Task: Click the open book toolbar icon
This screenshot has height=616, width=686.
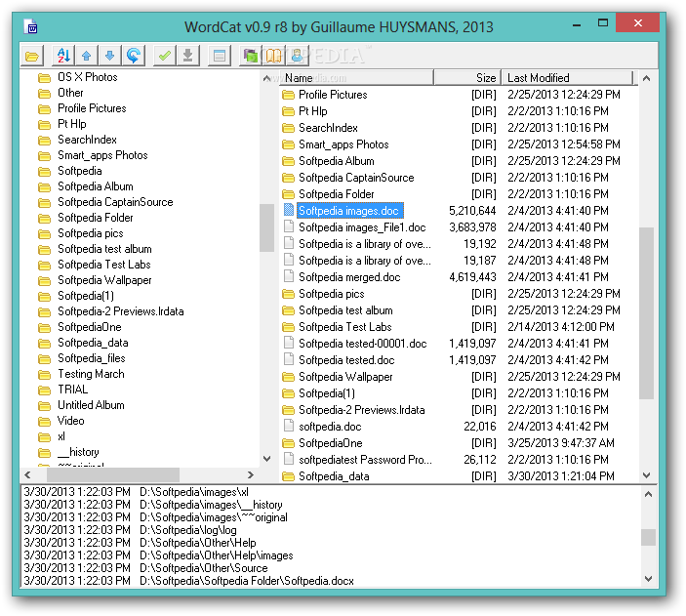Action: 274,56
